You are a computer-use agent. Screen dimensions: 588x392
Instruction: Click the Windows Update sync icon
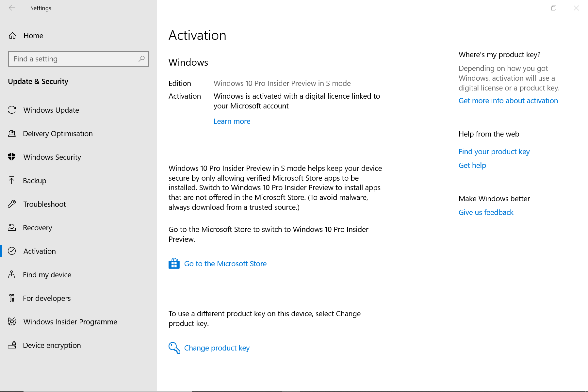(12, 110)
